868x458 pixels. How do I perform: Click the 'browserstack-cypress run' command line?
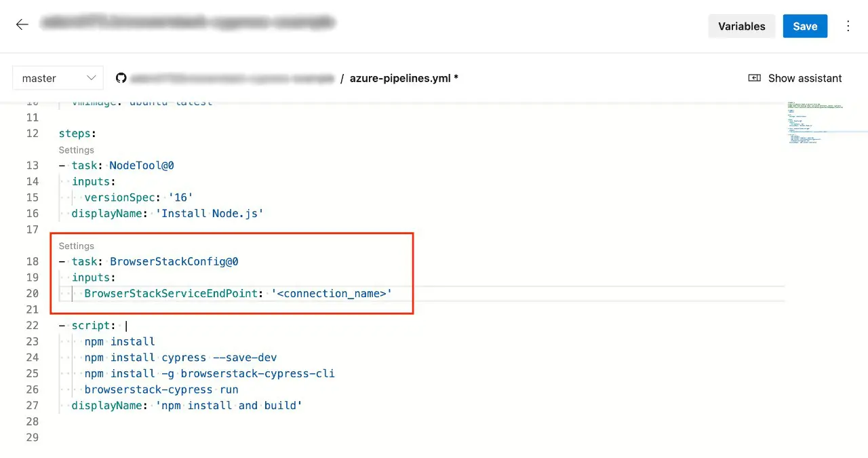(161, 389)
